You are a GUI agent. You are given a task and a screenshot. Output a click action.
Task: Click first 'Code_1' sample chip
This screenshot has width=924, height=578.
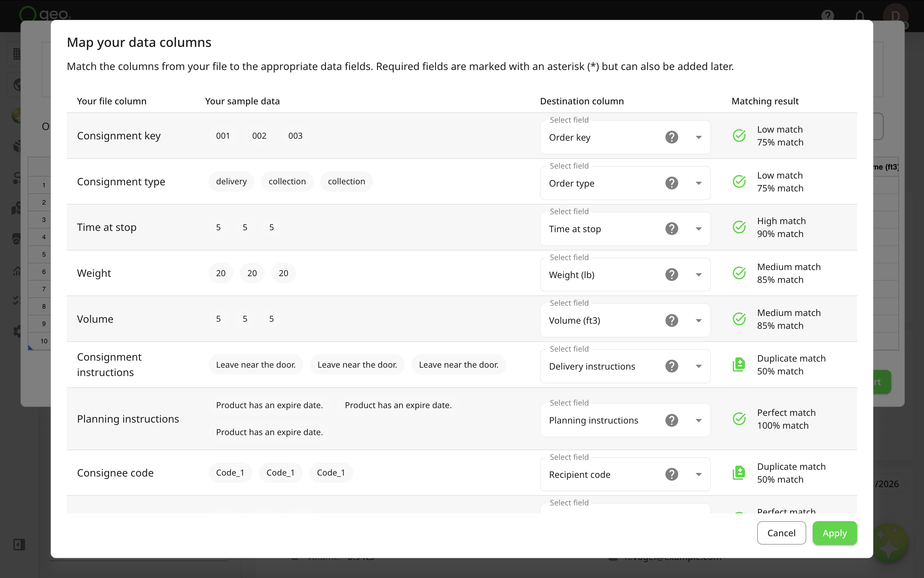[x=230, y=472]
